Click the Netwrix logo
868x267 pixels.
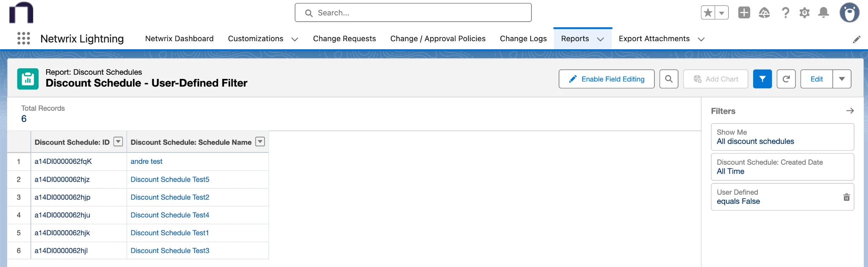pyautogui.click(x=21, y=12)
